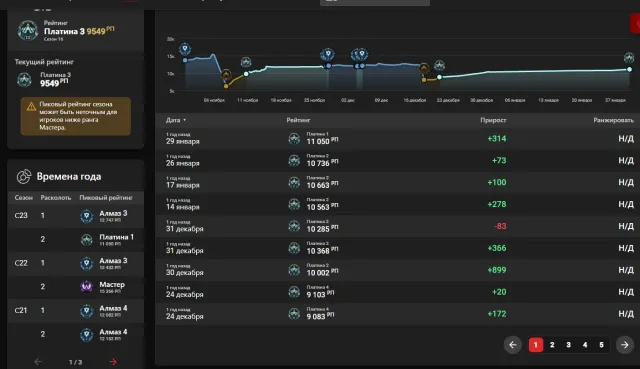This screenshot has width=640, height=369.
Task: Click platinum marker near 11 ноября on chart
Action: click(246, 62)
